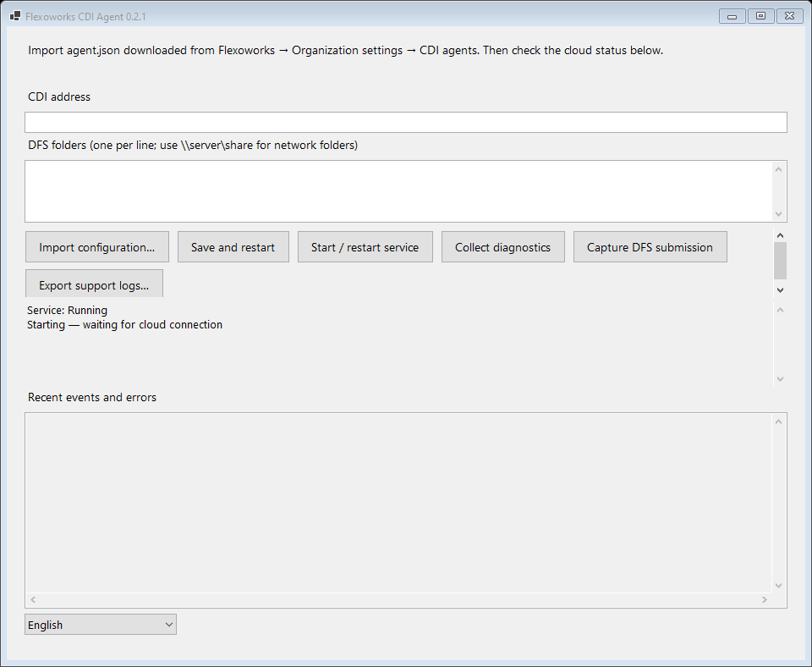The width and height of the screenshot is (812, 667).
Task: Click the CDI address input field
Action: 405,122
